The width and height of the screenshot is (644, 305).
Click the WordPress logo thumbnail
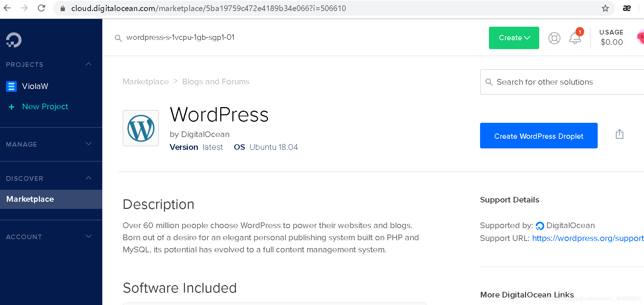click(x=141, y=128)
